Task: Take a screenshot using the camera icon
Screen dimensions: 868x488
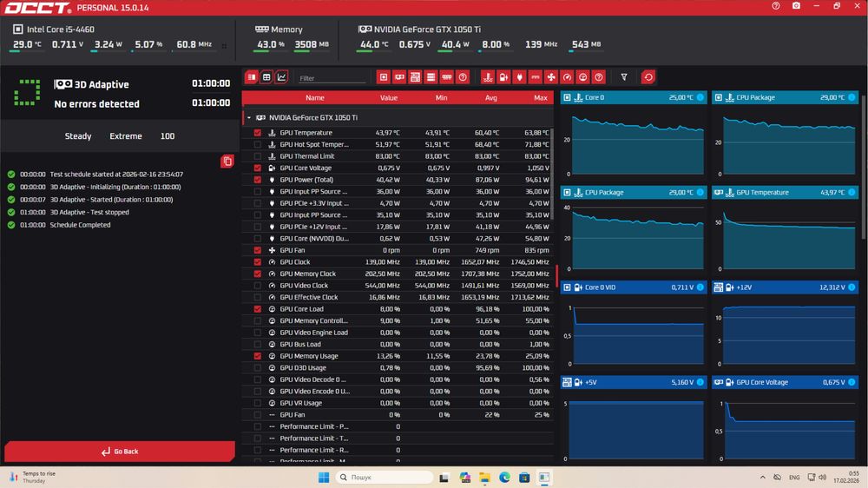Action: pyautogui.click(x=796, y=6)
